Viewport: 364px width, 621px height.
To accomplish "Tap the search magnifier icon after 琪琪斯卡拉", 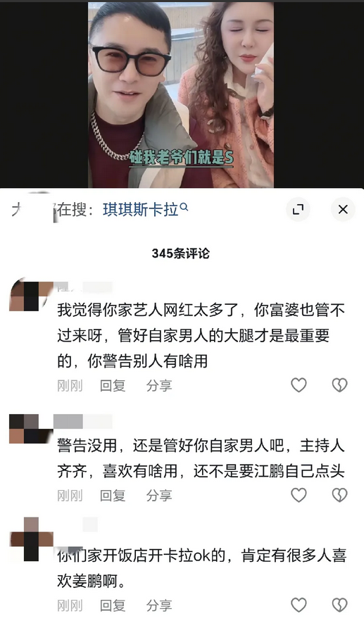I will (x=184, y=207).
